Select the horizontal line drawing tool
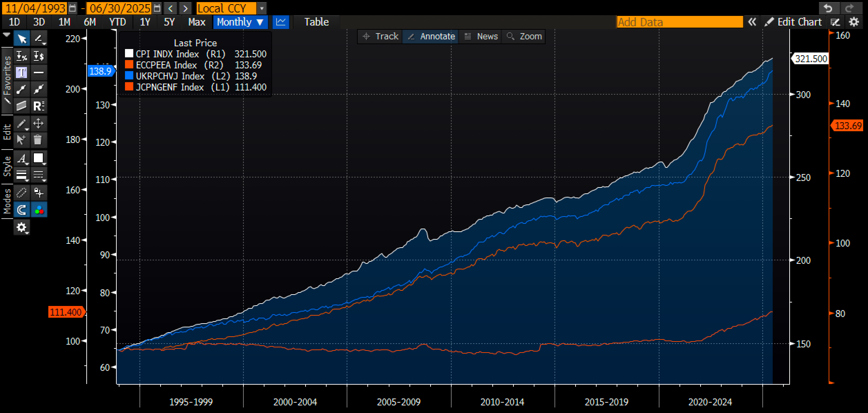 click(38, 73)
